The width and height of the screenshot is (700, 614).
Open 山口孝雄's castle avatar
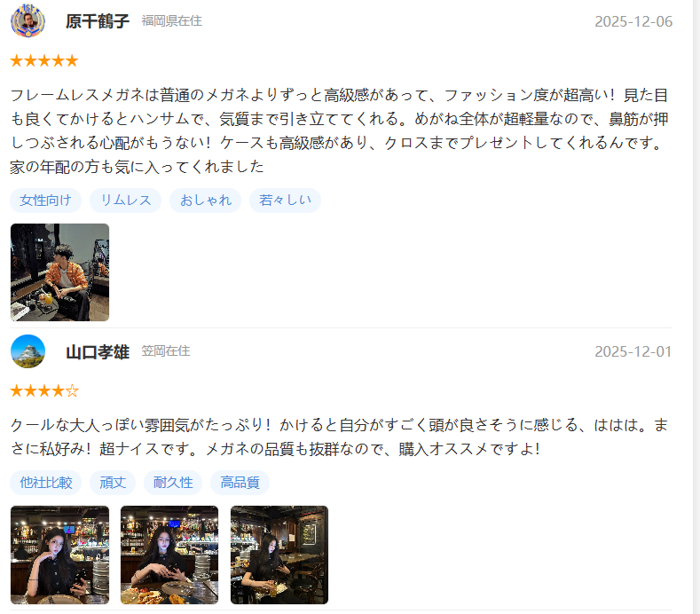click(x=28, y=351)
